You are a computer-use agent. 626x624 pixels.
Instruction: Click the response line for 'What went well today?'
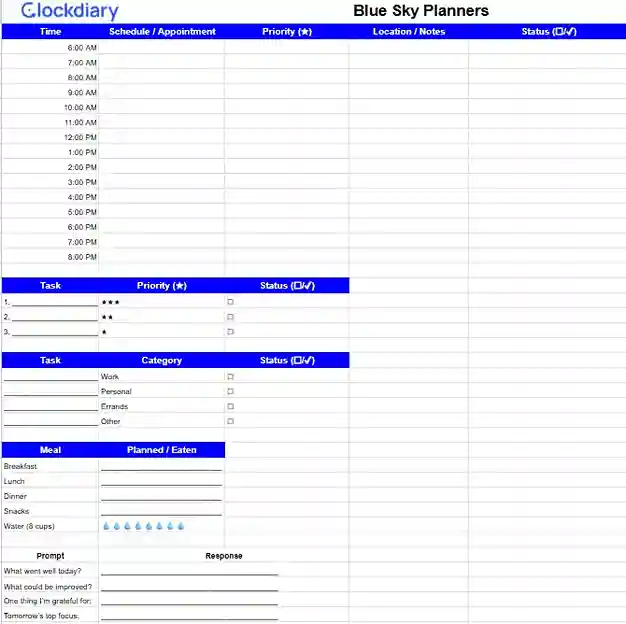click(x=189, y=574)
